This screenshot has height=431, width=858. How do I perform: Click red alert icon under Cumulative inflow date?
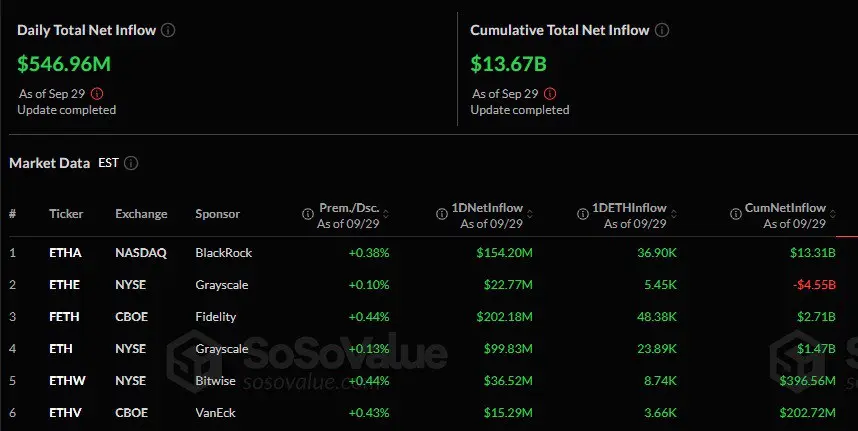(550, 94)
